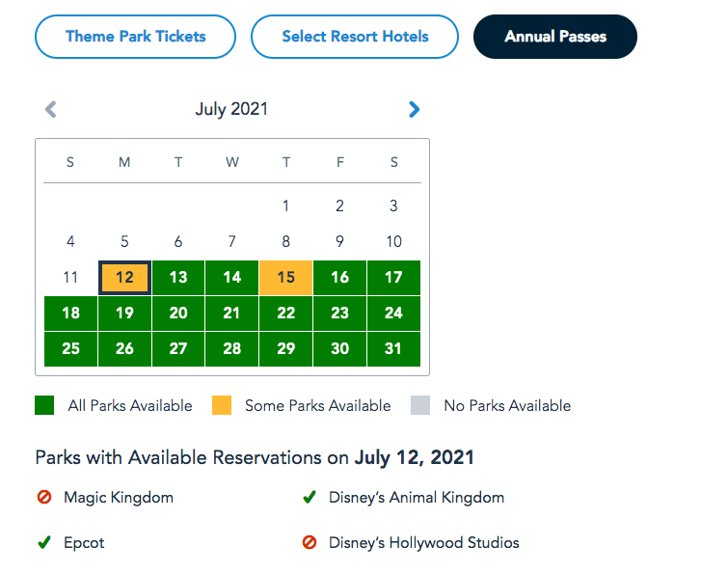728x574 pixels.
Task: Pick July 28 on the calendar
Action: 231,349
